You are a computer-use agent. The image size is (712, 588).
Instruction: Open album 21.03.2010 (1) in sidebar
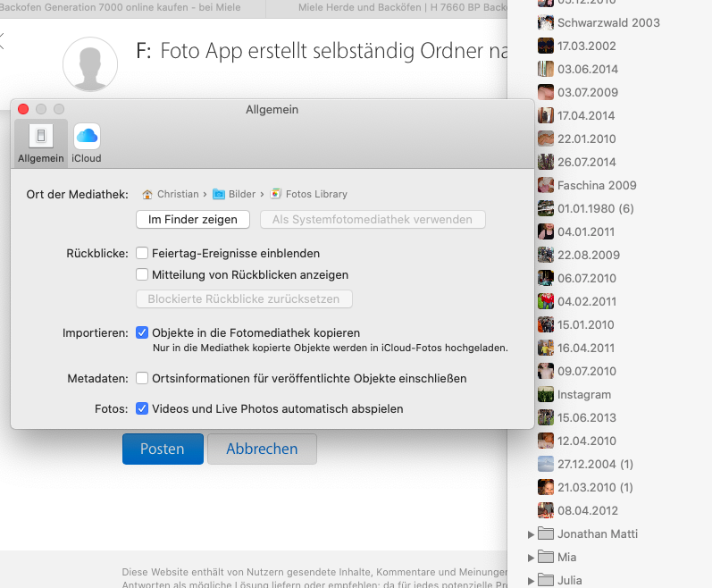click(x=585, y=487)
